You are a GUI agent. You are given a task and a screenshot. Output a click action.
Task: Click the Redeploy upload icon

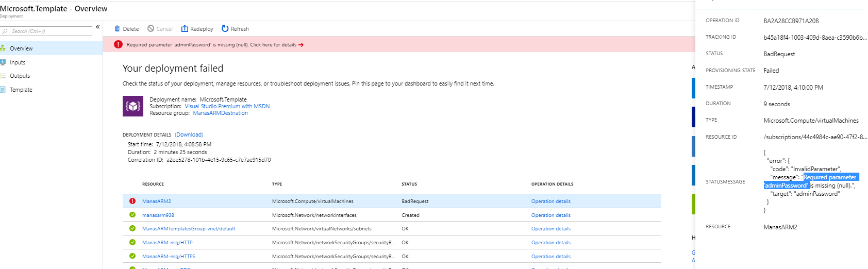(x=185, y=29)
